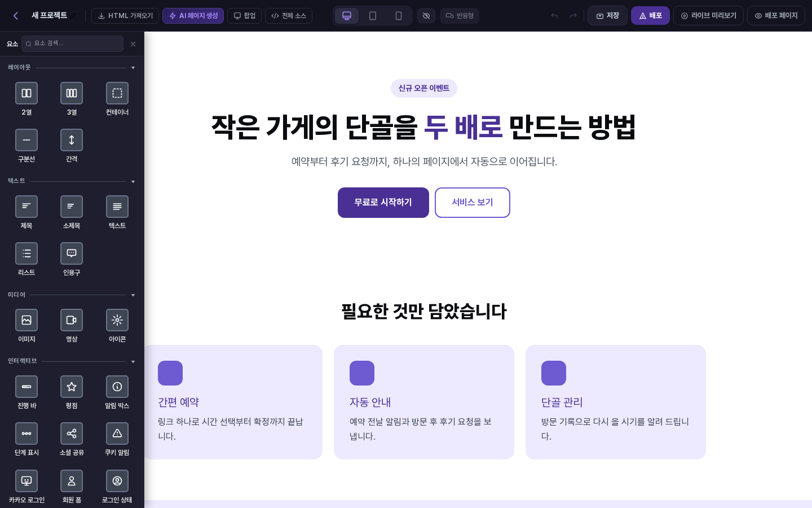Switch to tablet preview mode
Image resolution: width=812 pixels, height=508 pixels.
click(373, 16)
